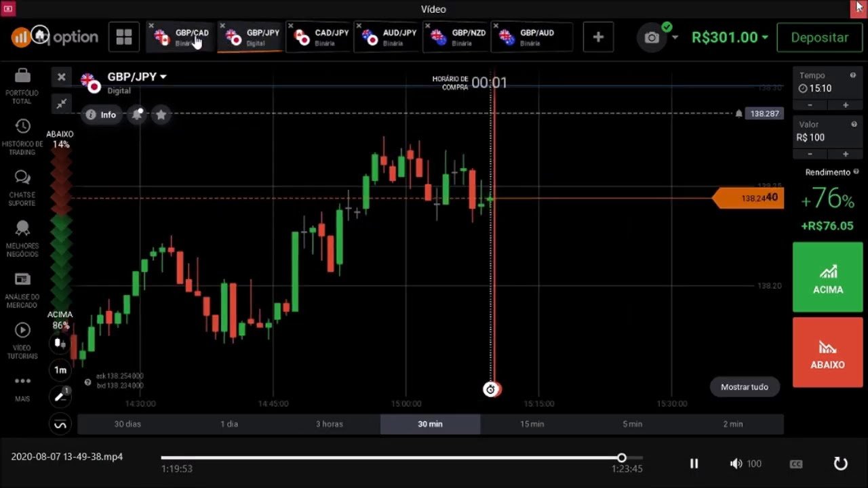Screen dimensions: 868x488
Task: Add GBP/JPY to favorites star
Action: (x=161, y=115)
